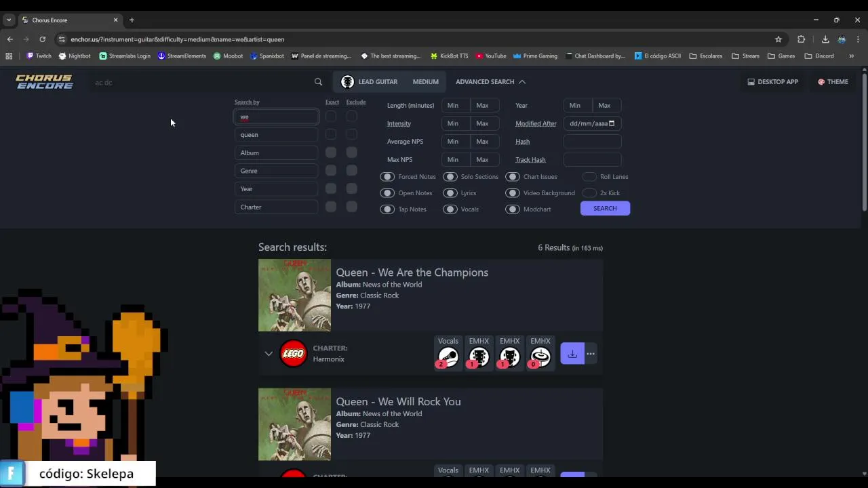Screen dimensions: 868x488
Task: Select the Chorus Encore browser tab
Action: click(70, 20)
